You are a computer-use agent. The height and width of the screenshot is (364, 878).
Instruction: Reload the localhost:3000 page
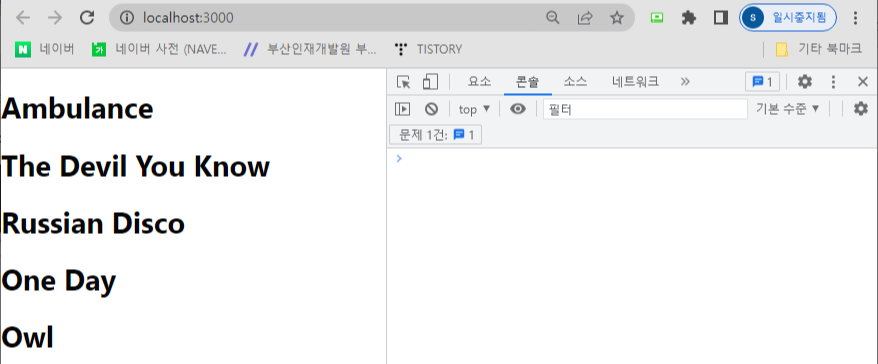[87, 18]
